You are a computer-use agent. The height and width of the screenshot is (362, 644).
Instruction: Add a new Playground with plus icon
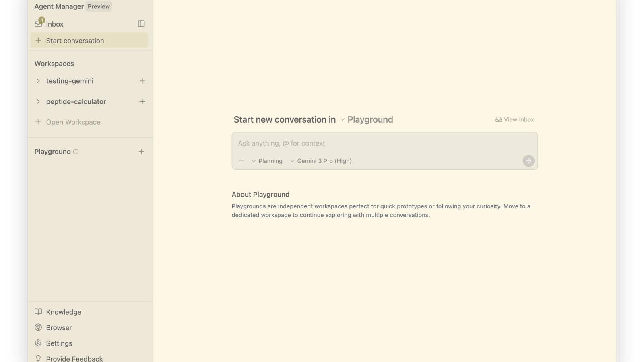pos(141,152)
